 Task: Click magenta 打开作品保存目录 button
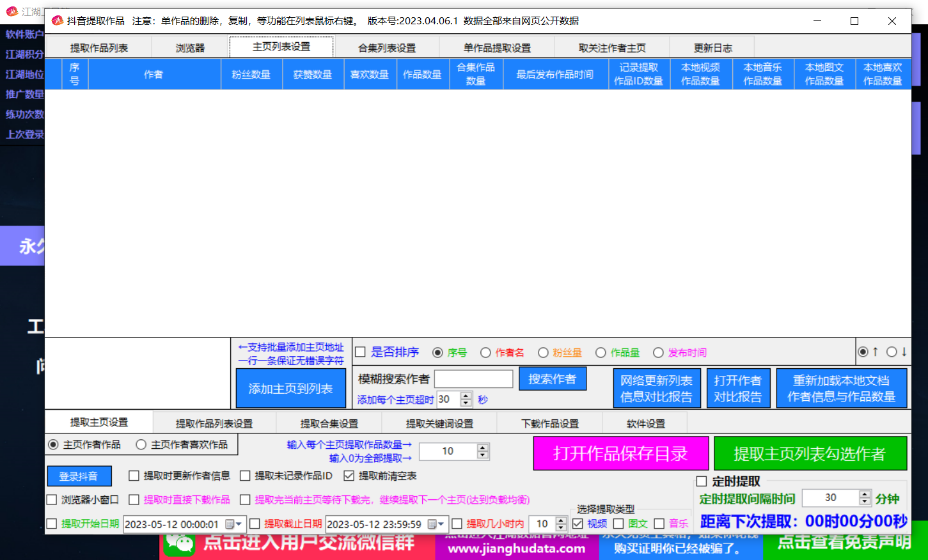tap(621, 453)
